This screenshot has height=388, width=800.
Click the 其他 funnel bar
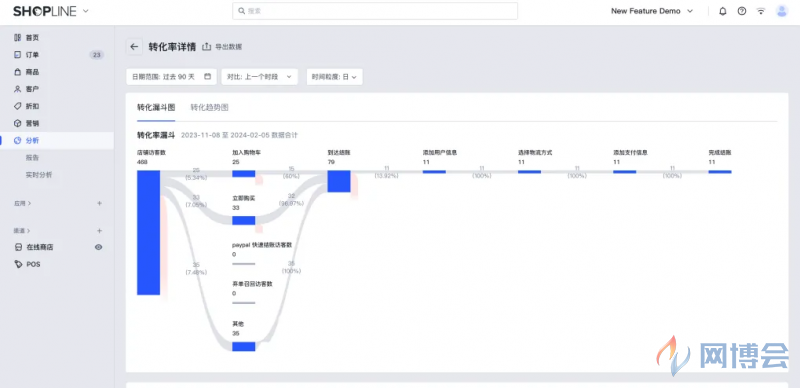pyautogui.click(x=243, y=347)
